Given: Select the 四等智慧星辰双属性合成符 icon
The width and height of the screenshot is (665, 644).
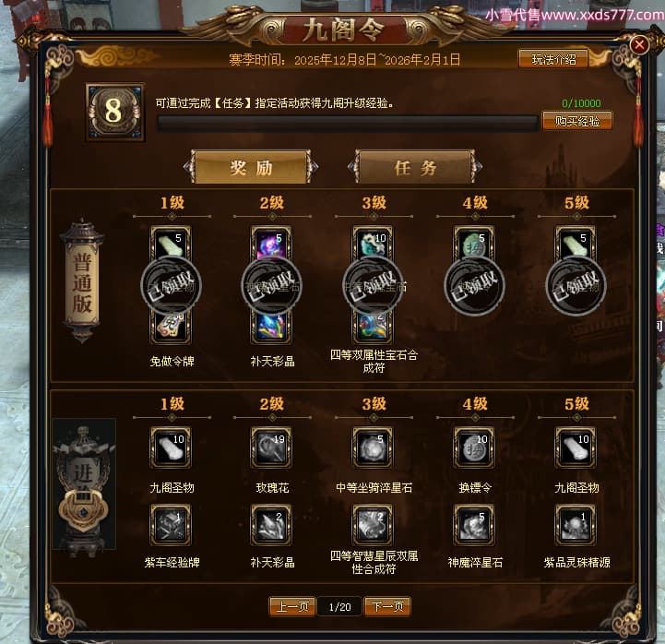Looking at the screenshot, I should tap(373, 525).
